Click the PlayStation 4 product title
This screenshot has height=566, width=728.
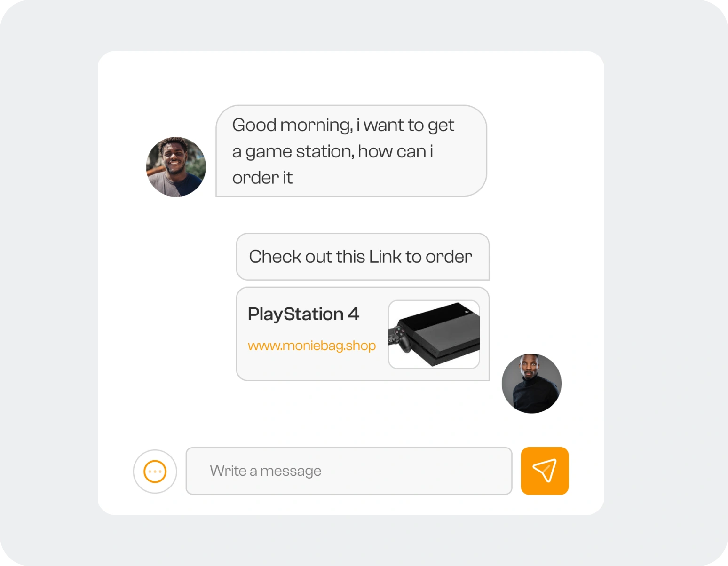[303, 314]
